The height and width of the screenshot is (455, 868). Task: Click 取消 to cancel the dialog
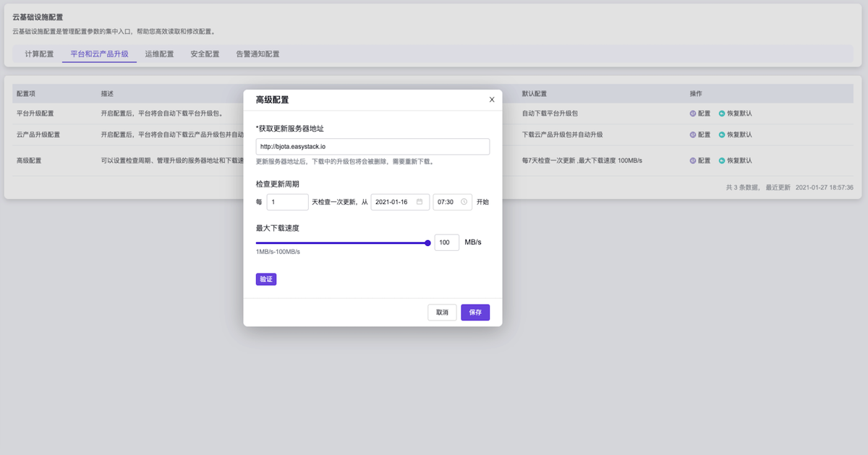click(x=442, y=312)
